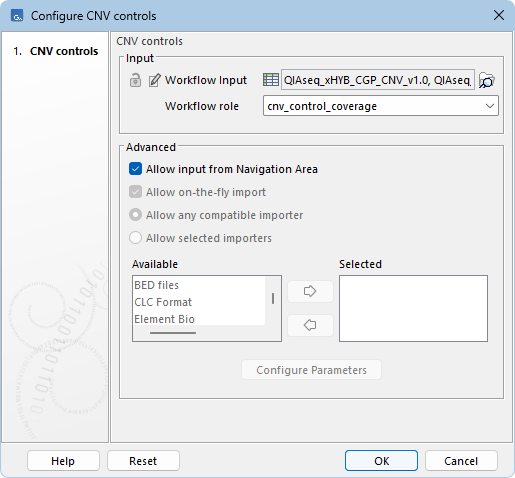Screen dimensions: 515x478
Task: Toggle Allow on-the-fly import checkbox
Action: coord(135,192)
